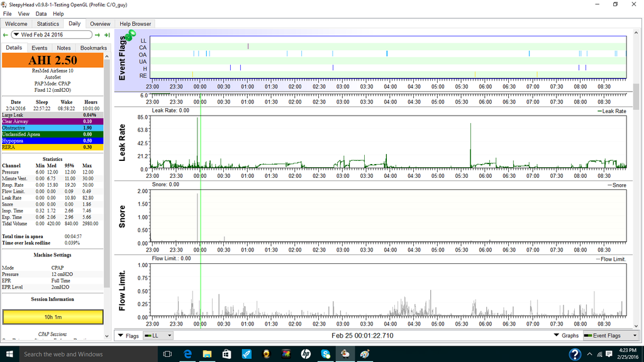The image size is (644, 362).
Task: Open the File menu
Action: 8,14
